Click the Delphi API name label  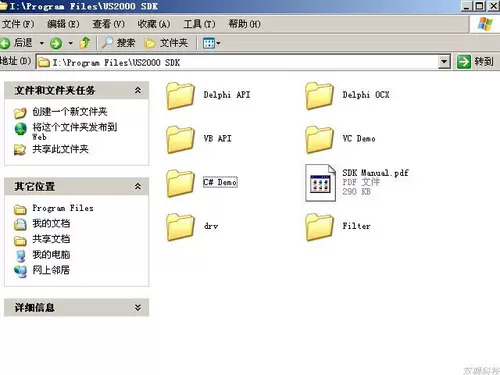coord(227,95)
